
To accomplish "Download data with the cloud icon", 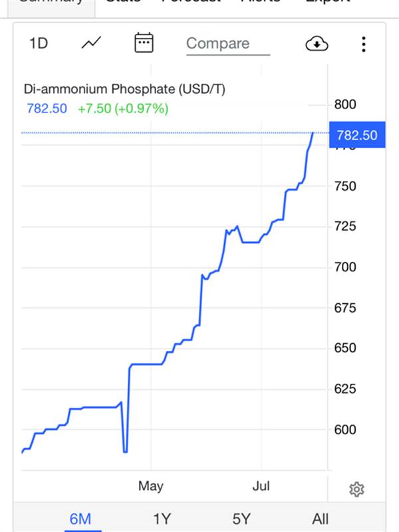I will click(x=317, y=44).
